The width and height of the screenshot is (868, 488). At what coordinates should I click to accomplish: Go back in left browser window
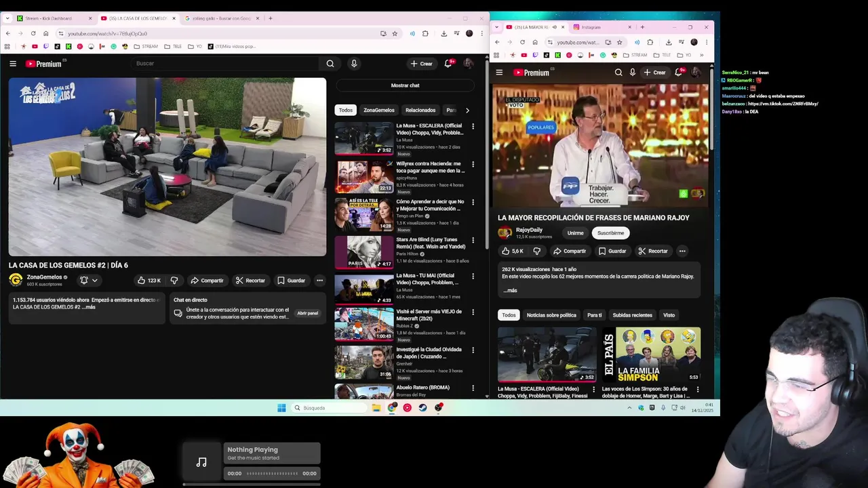point(8,33)
